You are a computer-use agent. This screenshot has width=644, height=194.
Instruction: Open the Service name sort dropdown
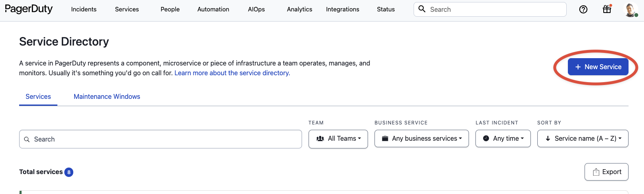(583, 139)
